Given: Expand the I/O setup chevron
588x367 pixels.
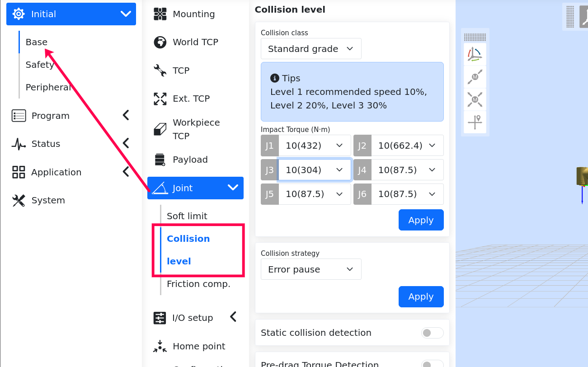Looking at the screenshot, I should (x=233, y=317).
